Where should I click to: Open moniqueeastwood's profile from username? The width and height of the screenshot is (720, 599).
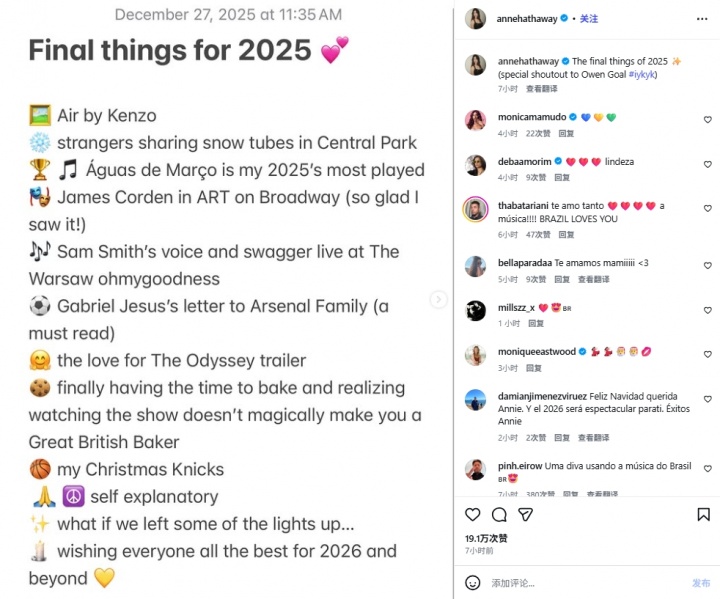[535, 352]
